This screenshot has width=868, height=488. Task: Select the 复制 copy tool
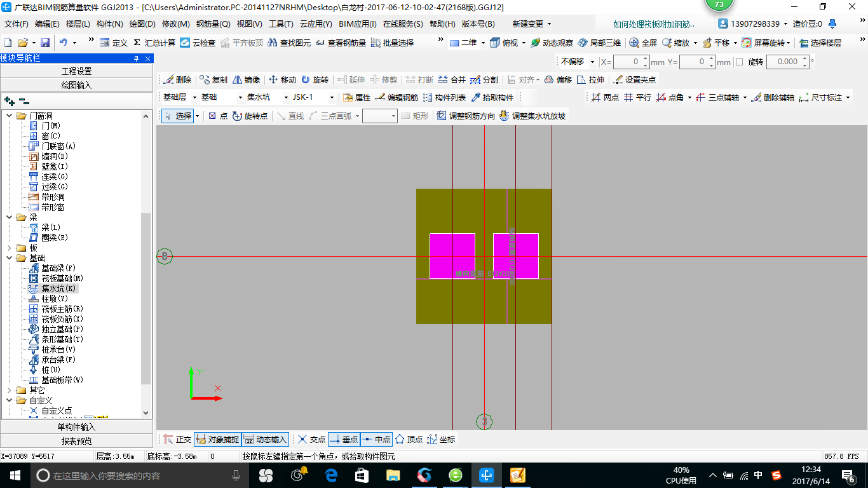point(214,79)
